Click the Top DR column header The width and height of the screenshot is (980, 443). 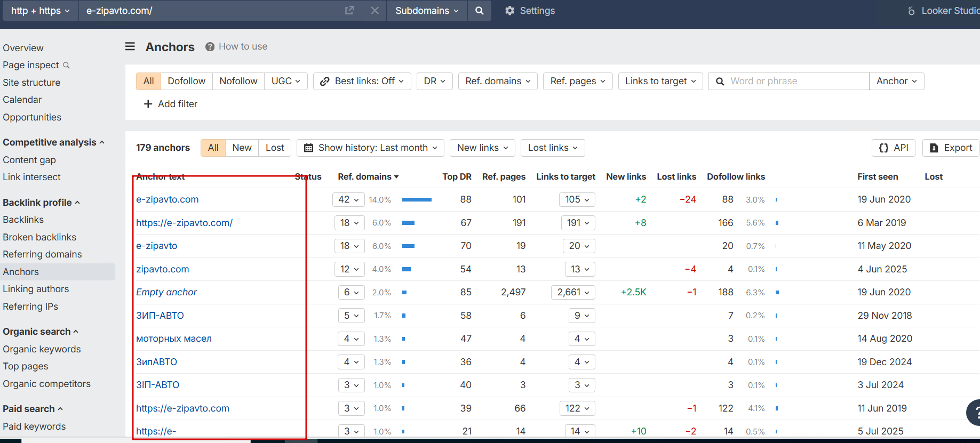coord(457,176)
